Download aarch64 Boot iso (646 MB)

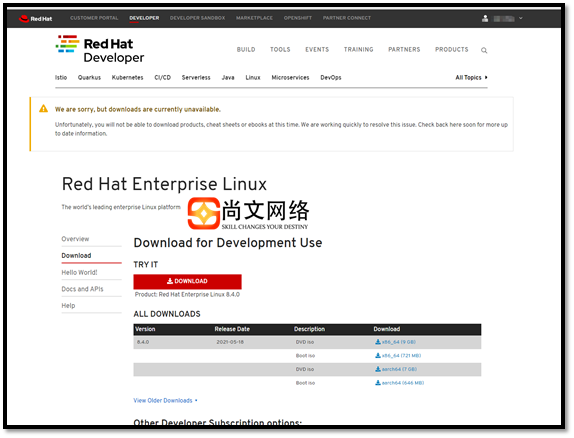click(x=399, y=383)
